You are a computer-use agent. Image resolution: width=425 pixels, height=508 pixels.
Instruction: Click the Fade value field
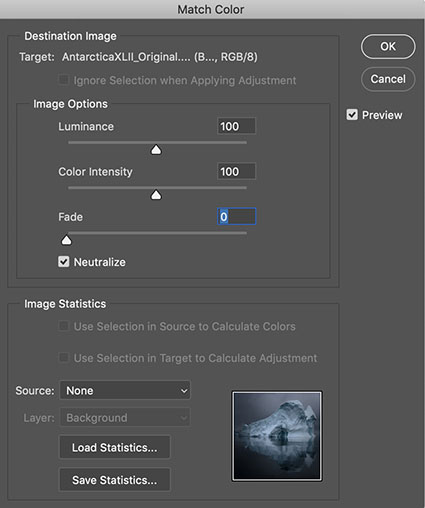point(236,217)
